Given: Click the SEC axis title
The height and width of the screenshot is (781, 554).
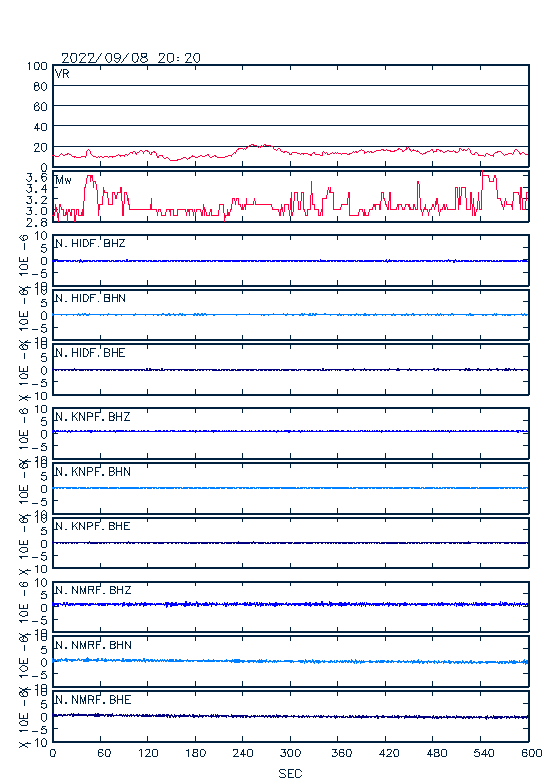Looking at the screenshot, I should [x=290, y=774].
